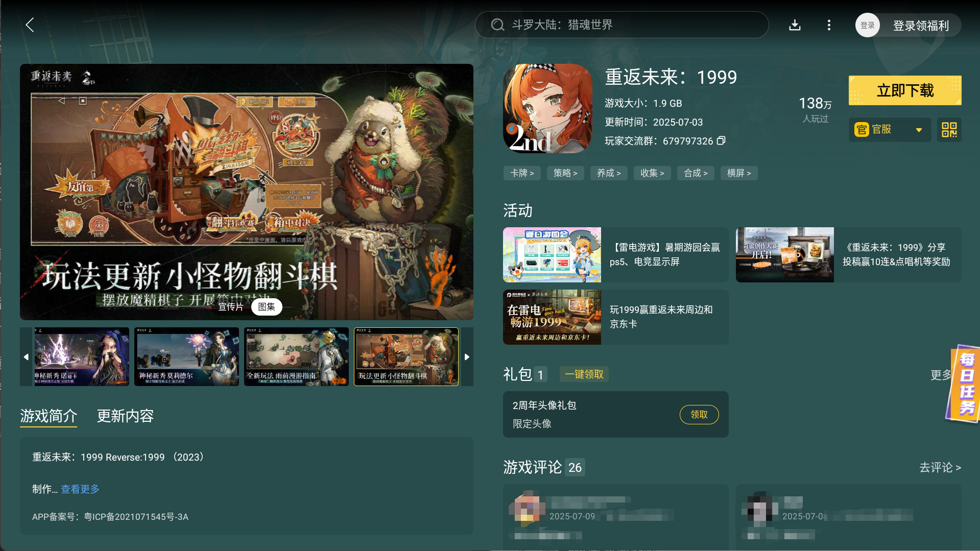Open the 更新内容 tab
Viewport: 980px width, 551px height.
click(125, 416)
